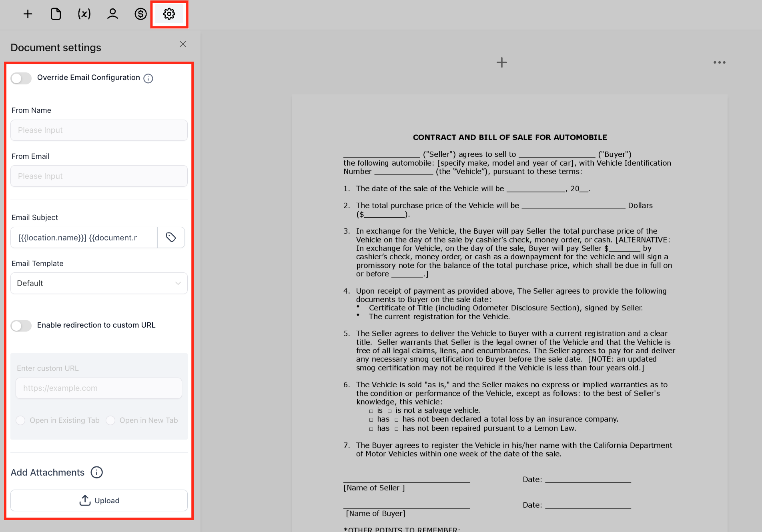View info about Add Attachments
762x532 pixels.
(x=96, y=472)
